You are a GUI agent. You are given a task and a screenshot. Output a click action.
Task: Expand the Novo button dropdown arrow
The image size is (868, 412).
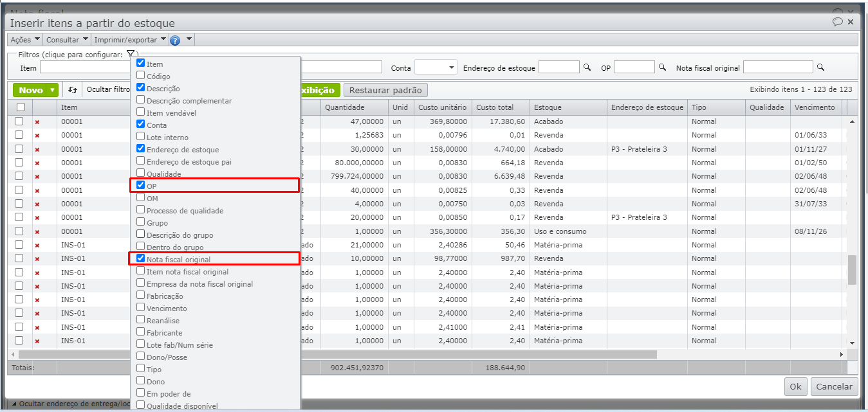(53, 91)
